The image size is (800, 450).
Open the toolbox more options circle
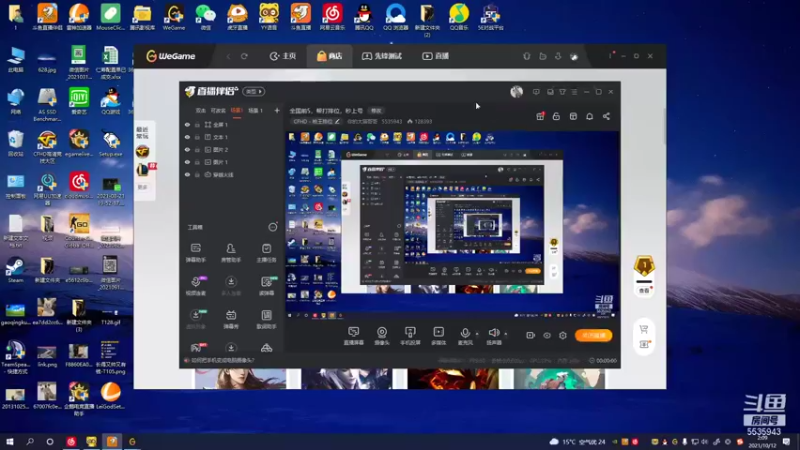[x=273, y=227]
